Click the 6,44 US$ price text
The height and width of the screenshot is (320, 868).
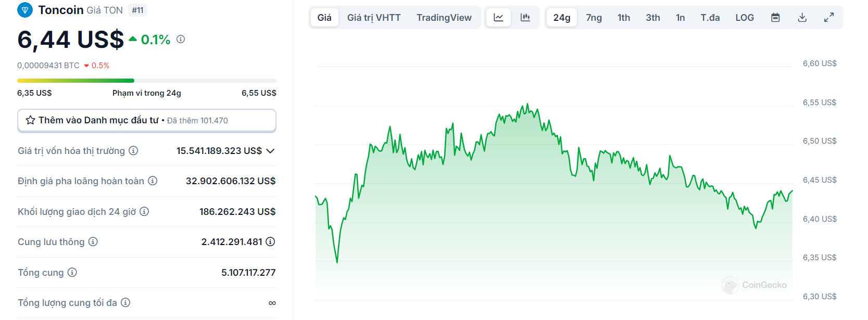coord(71,40)
